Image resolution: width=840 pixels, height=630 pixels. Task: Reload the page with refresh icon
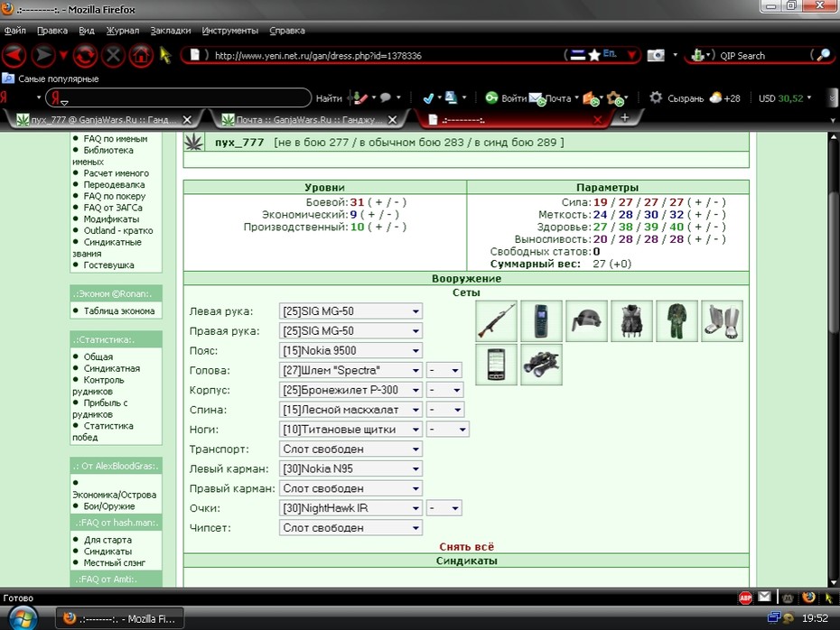[x=85, y=55]
